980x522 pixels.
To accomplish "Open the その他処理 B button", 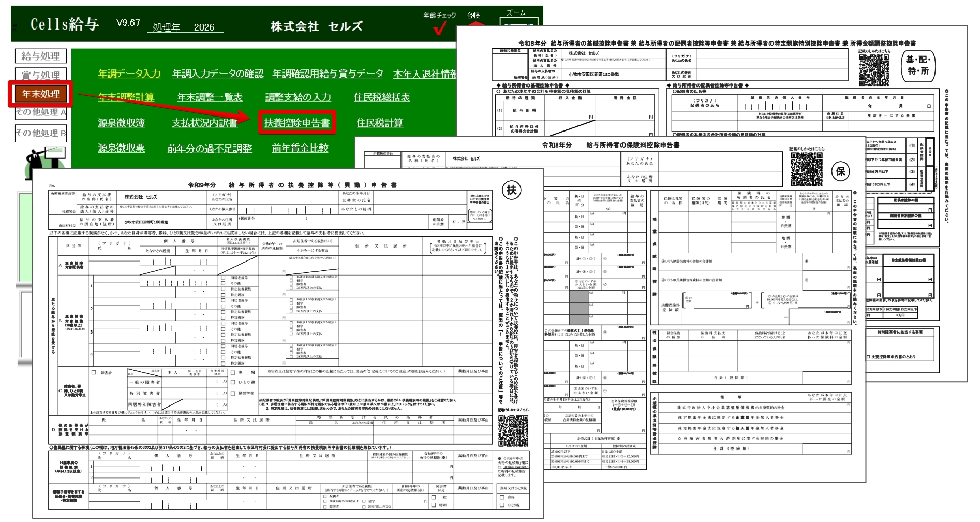I will [41, 133].
